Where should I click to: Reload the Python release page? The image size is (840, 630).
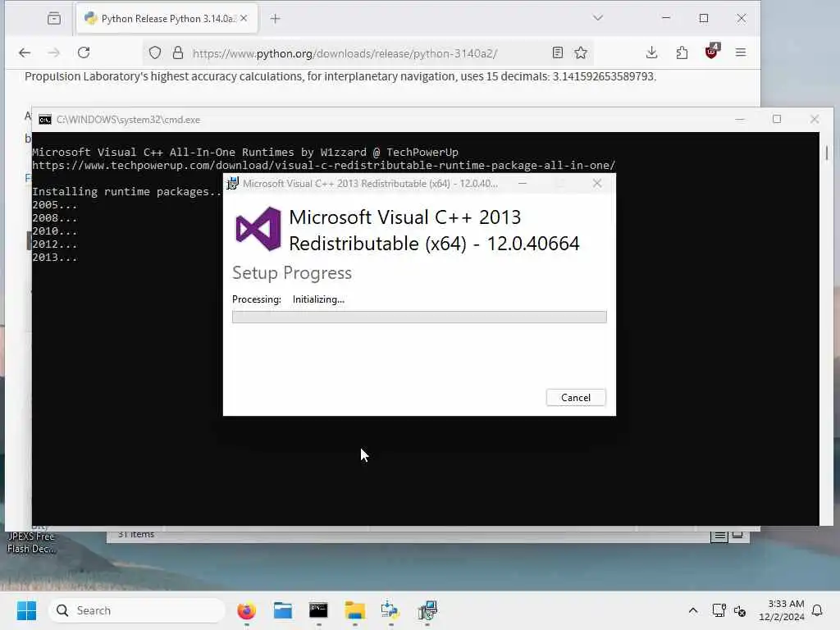click(84, 52)
